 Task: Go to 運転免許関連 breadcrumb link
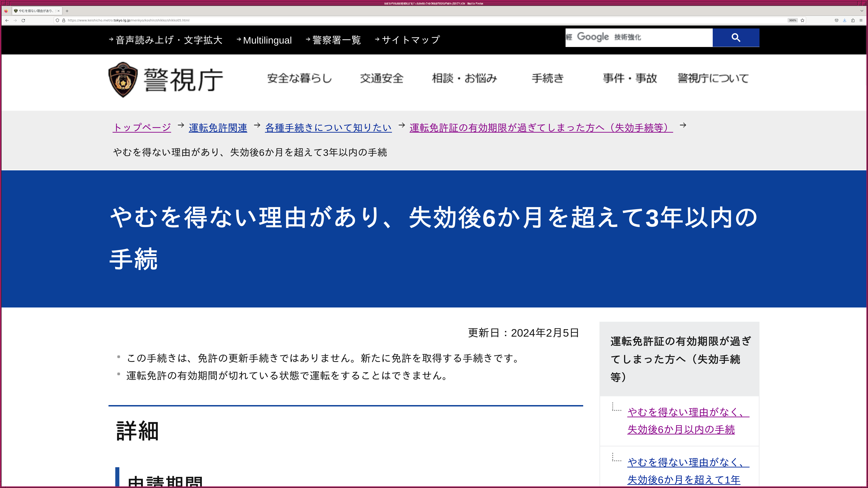click(218, 128)
